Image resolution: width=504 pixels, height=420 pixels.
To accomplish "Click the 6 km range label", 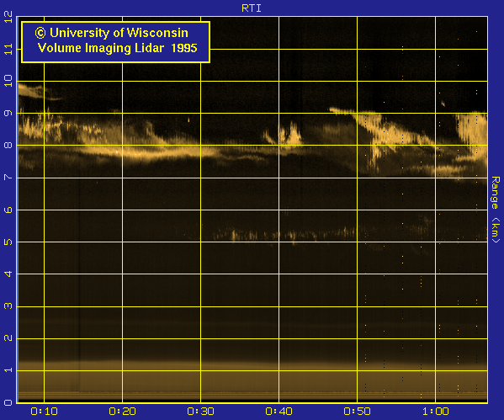I will (x=8, y=210).
